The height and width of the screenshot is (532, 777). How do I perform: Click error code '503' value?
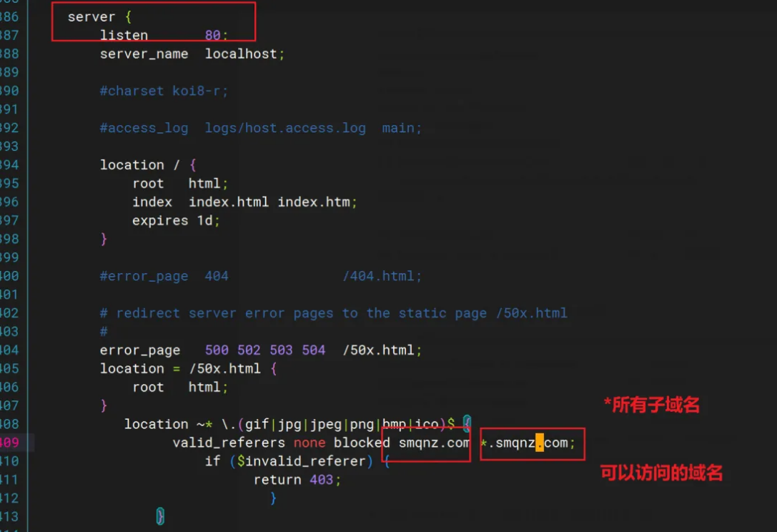[x=281, y=350]
